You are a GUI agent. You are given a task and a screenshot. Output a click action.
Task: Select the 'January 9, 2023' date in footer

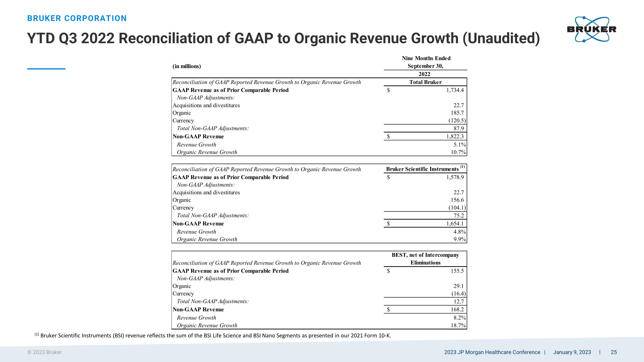(x=572, y=352)
